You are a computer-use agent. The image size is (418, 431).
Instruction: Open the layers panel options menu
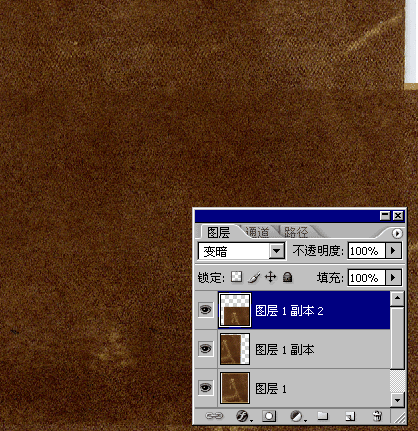tap(397, 233)
